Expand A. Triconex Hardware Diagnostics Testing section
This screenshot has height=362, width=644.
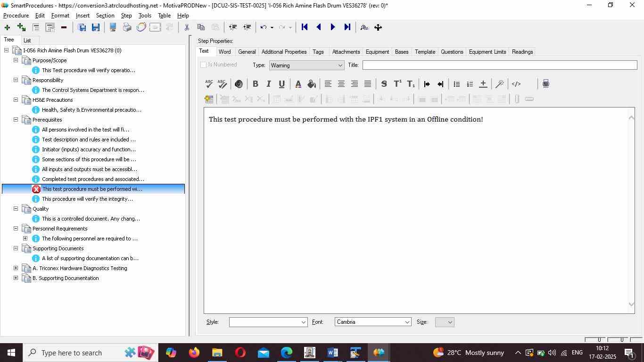(x=16, y=268)
